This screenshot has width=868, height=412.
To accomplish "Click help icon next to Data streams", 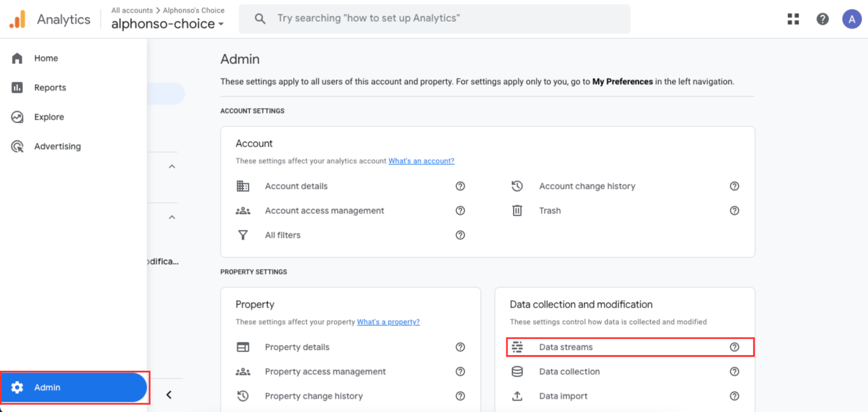I will point(734,347).
